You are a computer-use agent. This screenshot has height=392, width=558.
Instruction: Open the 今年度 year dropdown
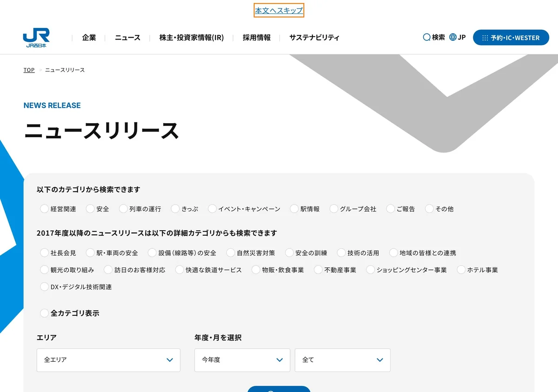click(x=242, y=360)
